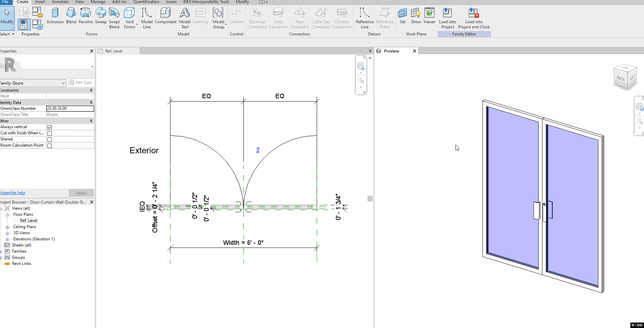Open the type selector dropdown arrow
The width and height of the screenshot is (644, 328).
pyautogui.click(x=92, y=67)
